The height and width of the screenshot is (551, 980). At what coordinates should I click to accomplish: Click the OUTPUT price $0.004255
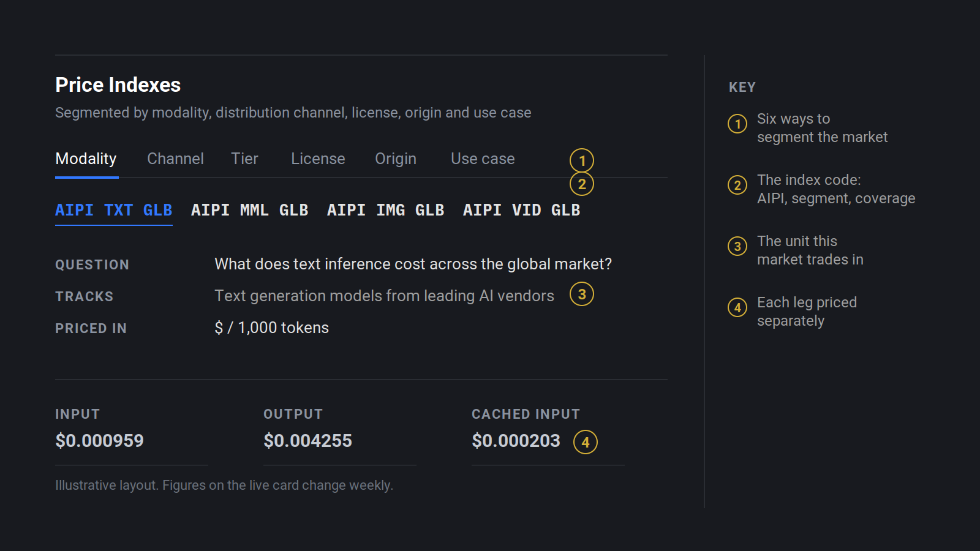click(x=307, y=441)
